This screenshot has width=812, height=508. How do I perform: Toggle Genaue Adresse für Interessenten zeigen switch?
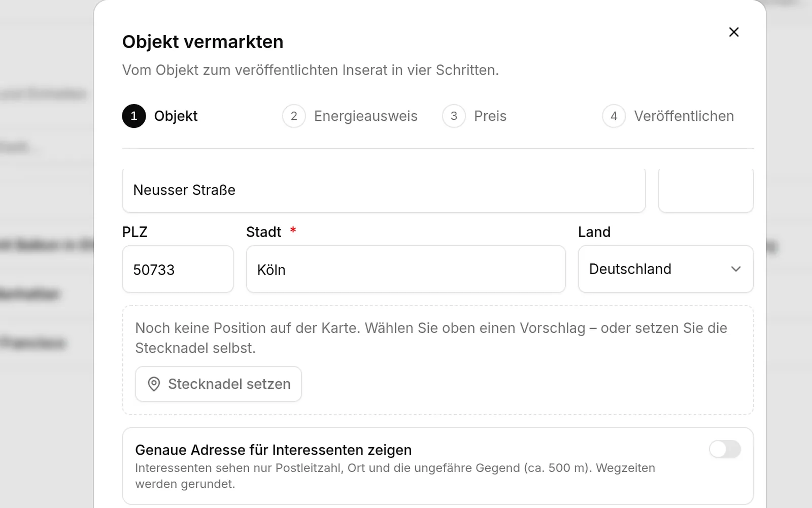725,449
